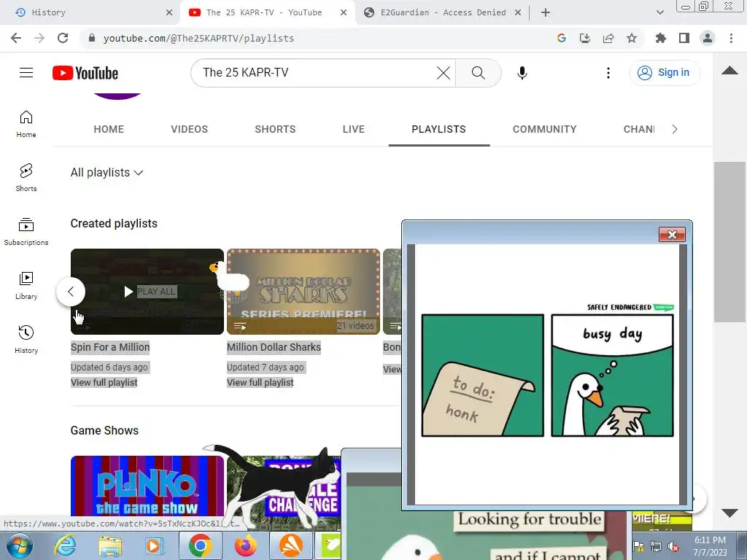The height and width of the screenshot is (560, 747).
Task: Start voice search with the microphone icon
Action: 522,73
